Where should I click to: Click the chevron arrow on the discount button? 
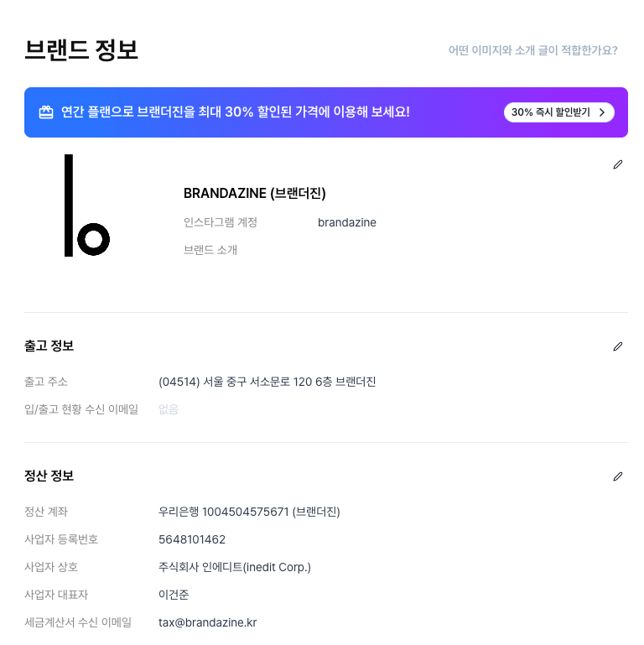pos(602,112)
